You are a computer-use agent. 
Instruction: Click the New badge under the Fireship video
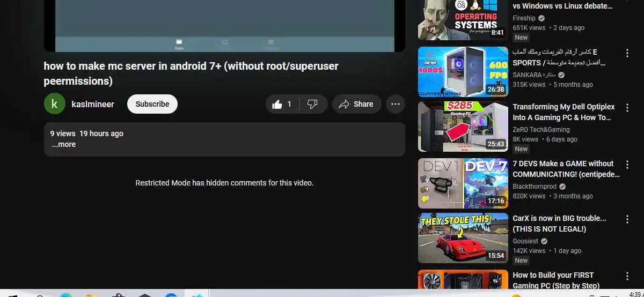[521, 38]
